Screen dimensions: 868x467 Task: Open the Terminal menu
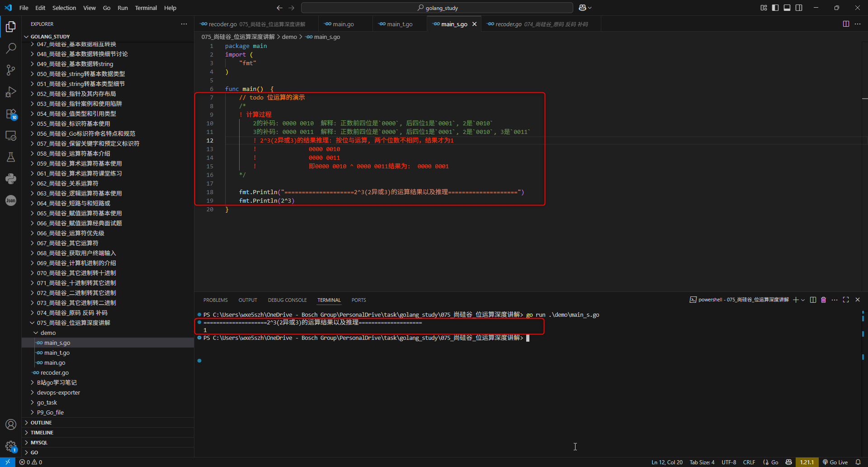(146, 8)
